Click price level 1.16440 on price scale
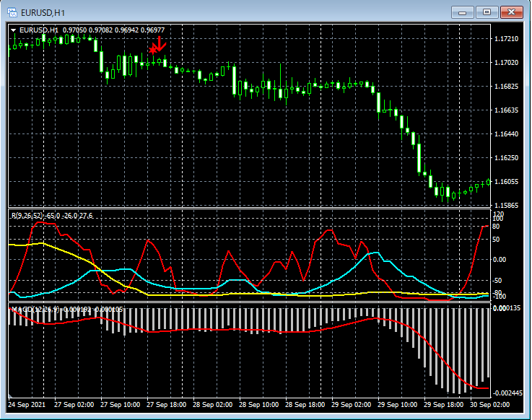Image resolution: width=532 pixels, height=420 pixels. click(x=507, y=134)
